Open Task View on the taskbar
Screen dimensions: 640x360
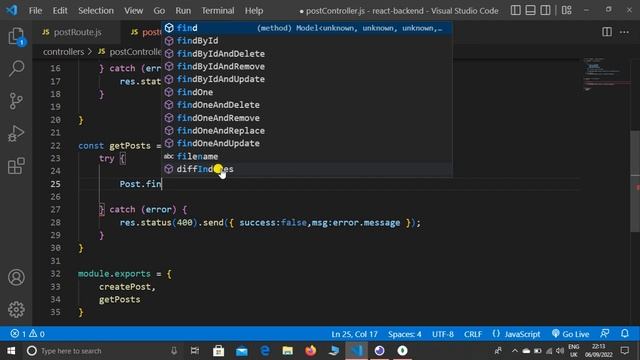tap(195, 351)
